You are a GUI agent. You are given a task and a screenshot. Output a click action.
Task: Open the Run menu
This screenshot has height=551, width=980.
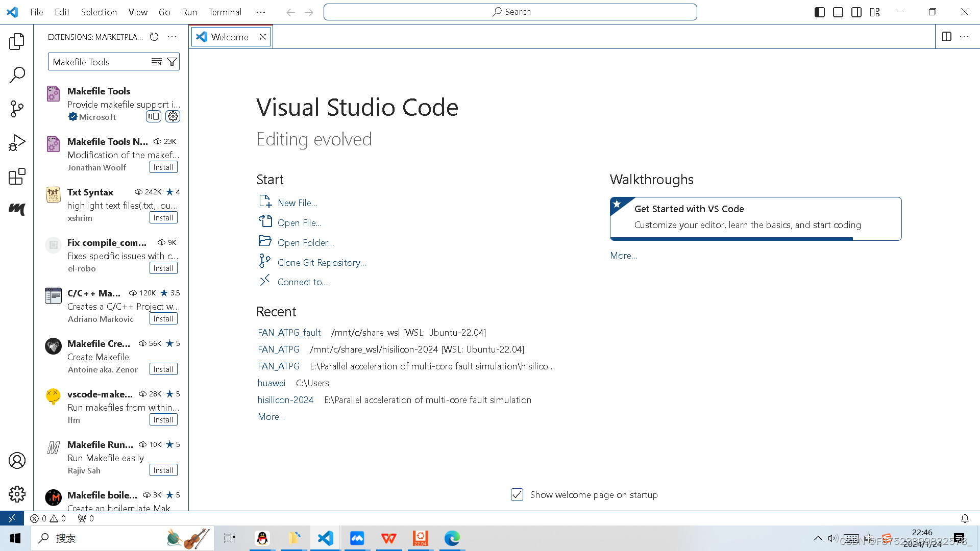189,12
